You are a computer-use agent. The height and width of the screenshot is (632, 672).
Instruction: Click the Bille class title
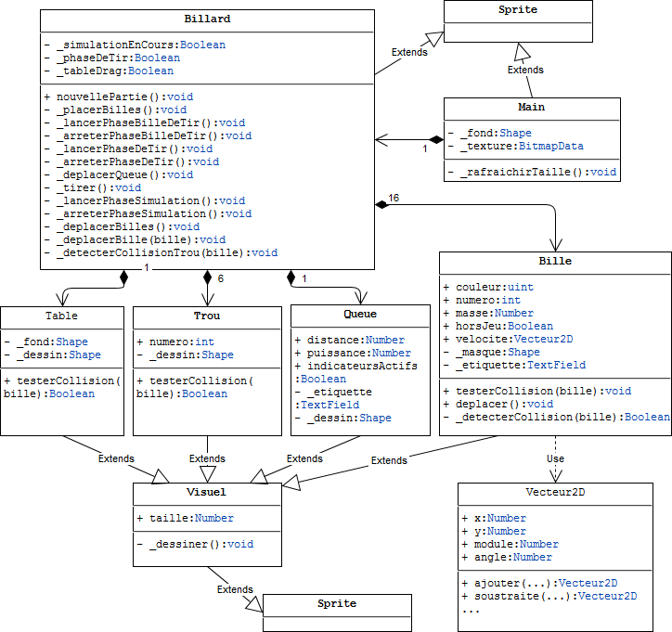555,261
